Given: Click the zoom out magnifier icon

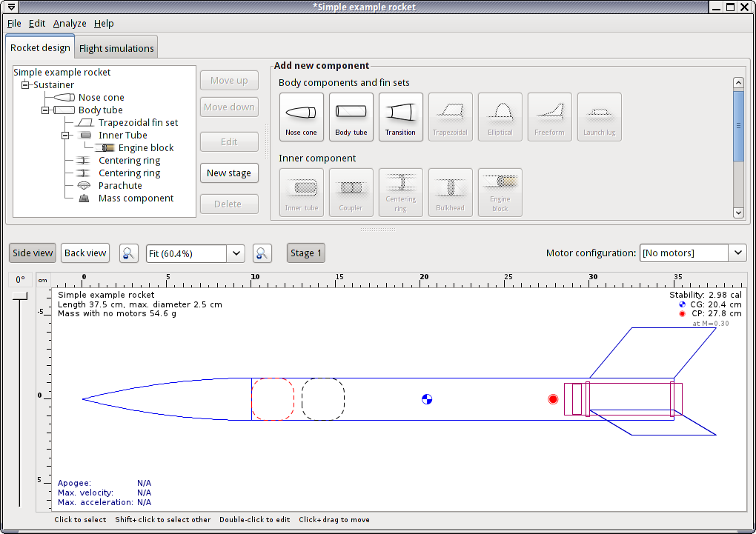Looking at the screenshot, I should click(129, 253).
